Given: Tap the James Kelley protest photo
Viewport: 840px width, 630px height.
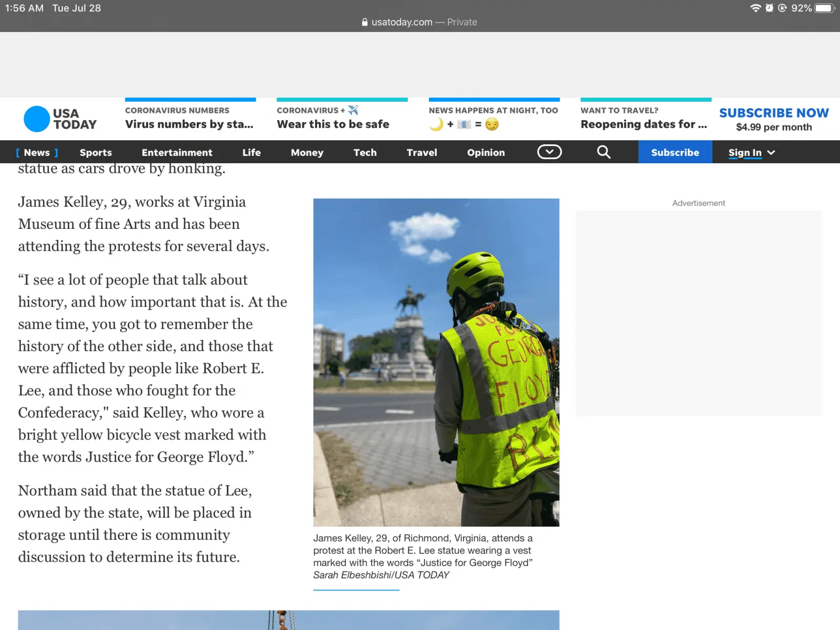Looking at the screenshot, I should pos(436,362).
